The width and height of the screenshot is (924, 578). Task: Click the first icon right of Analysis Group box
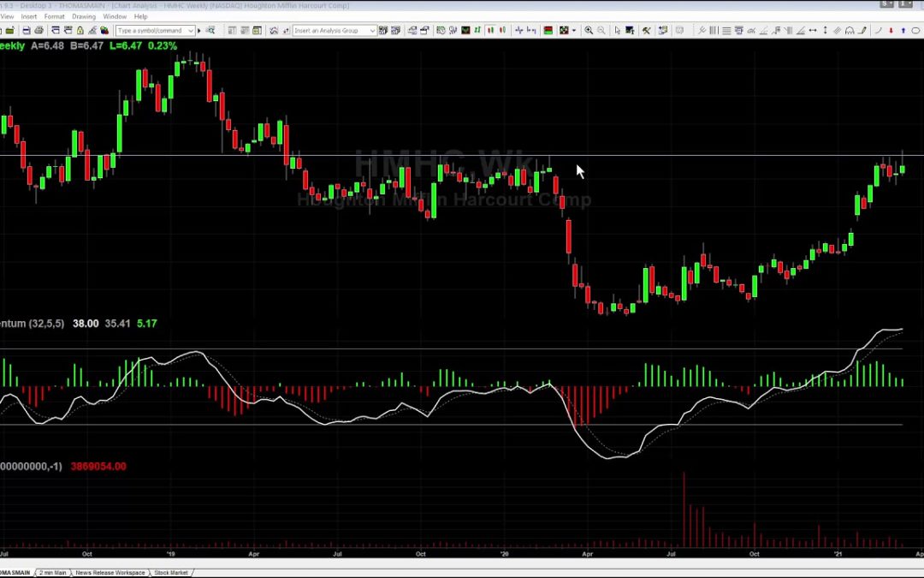pyautogui.click(x=383, y=30)
